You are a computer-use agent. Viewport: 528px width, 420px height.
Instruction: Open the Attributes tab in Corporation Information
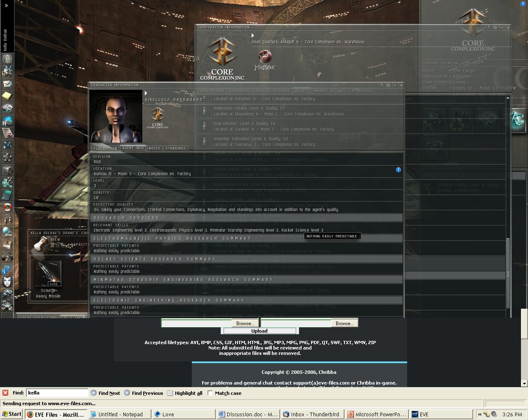[x=240, y=91]
